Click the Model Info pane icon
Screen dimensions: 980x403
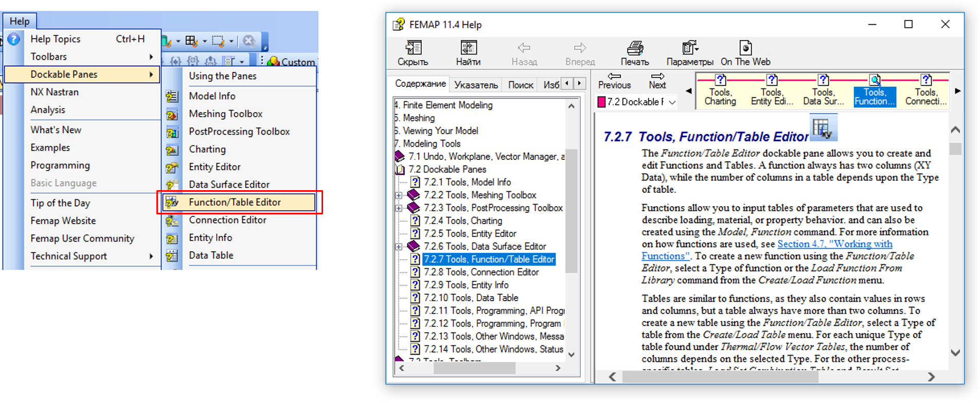(172, 96)
